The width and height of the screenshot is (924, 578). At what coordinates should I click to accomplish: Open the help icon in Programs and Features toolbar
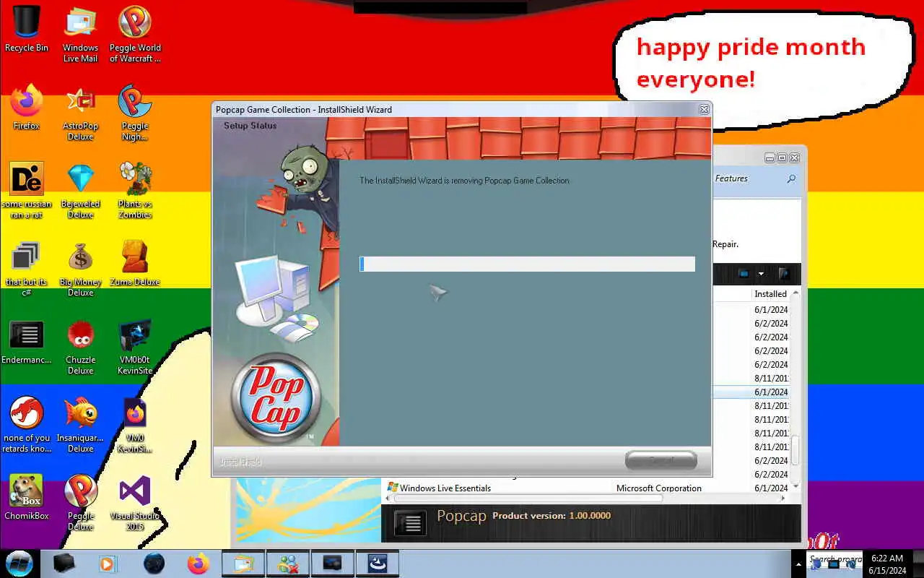click(784, 274)
